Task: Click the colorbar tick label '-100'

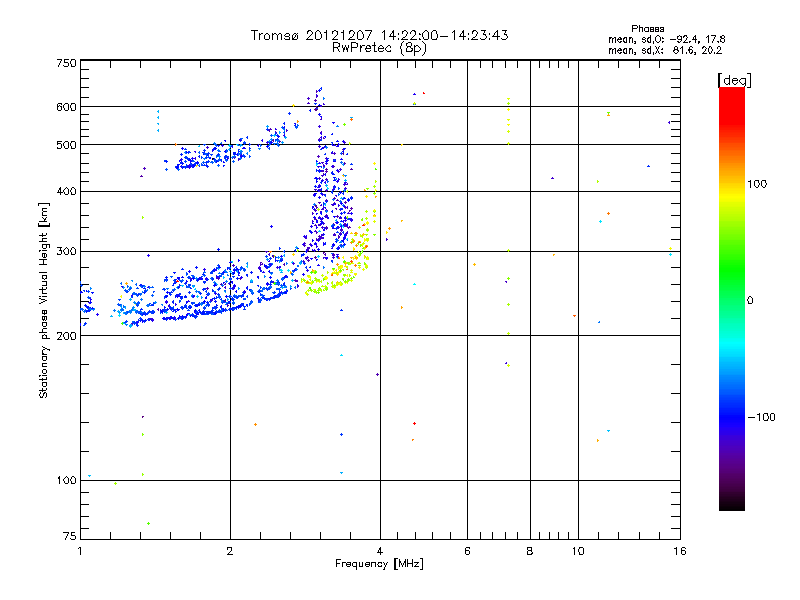Action: (x=761, y=417)
